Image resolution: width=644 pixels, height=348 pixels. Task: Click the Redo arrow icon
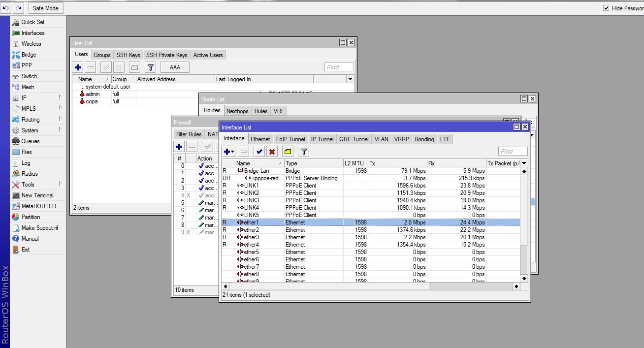coord(18,8)
